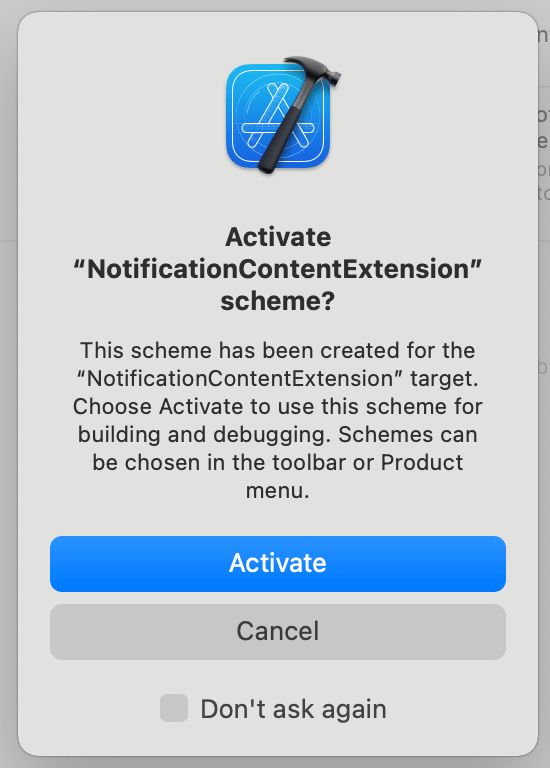Click the "Choose Activate to use this scheme" line

(x=278, y=406)
